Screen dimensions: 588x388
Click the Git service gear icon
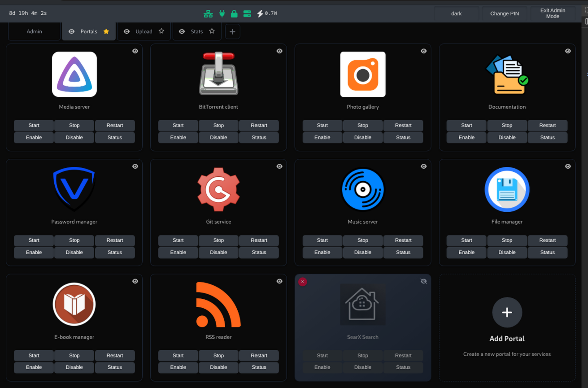pyautogui.click(x=218, y=189)
